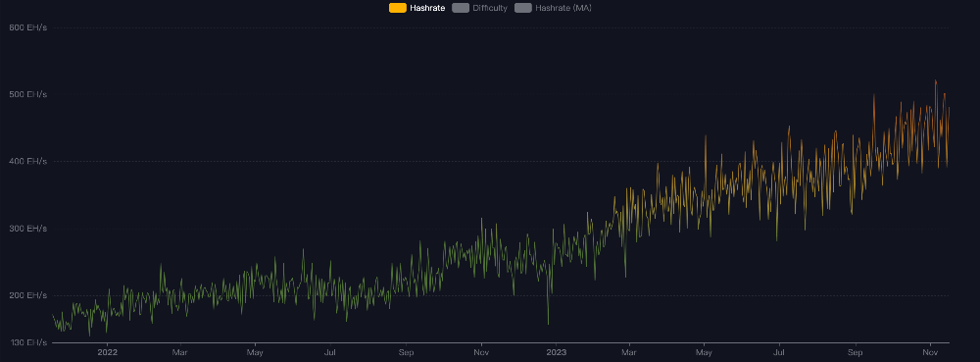Click the 500 EH/s y-axis label
Viewport: 980px width, 362px height.
[x=28, y=94]
